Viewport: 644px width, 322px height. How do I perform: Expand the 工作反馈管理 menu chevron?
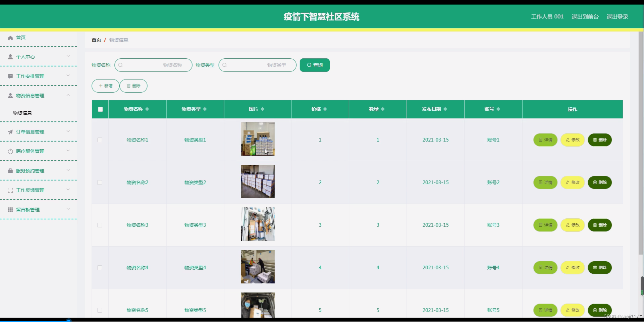[68, 190]
